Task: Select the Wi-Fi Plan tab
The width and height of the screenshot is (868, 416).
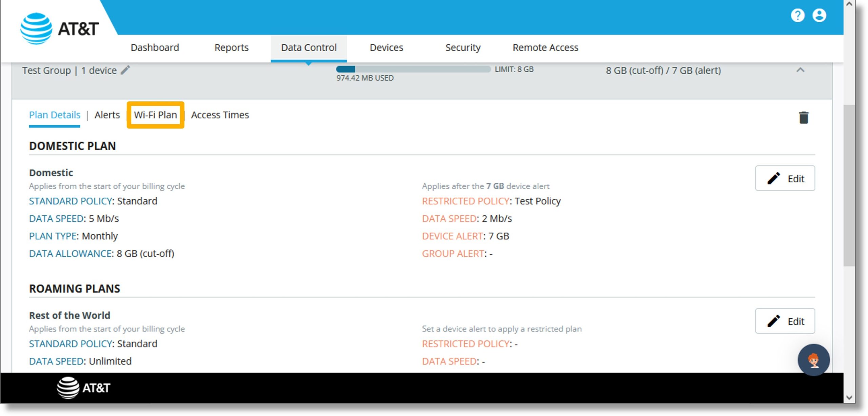Action: tap(156, 115)
